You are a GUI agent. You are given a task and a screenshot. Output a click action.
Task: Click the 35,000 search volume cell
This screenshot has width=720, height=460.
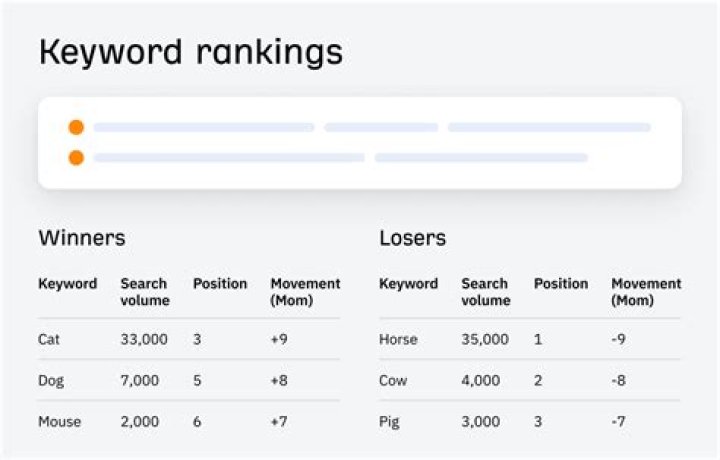coord(486,339)
